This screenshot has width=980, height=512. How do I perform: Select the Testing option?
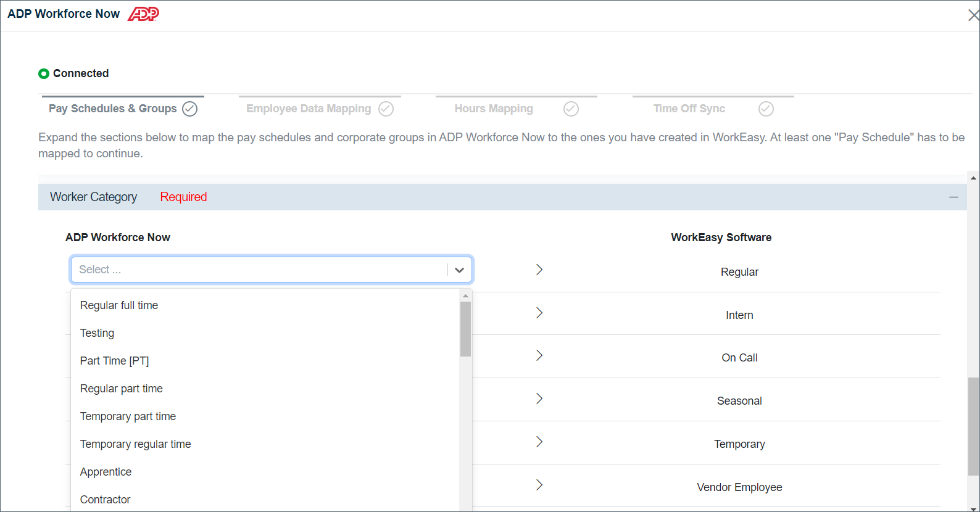pyautogui.click(x=265, y=333)
